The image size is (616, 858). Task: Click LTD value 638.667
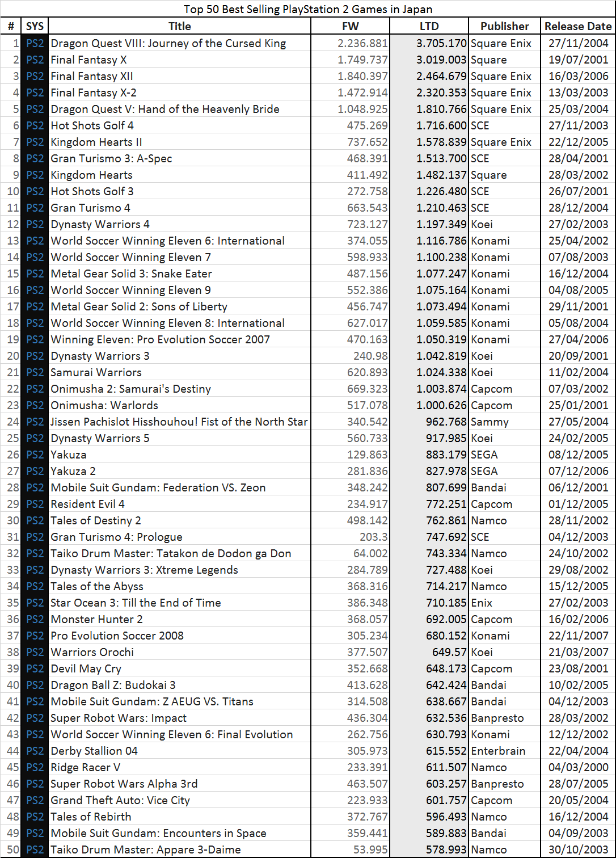pos(446,701)
